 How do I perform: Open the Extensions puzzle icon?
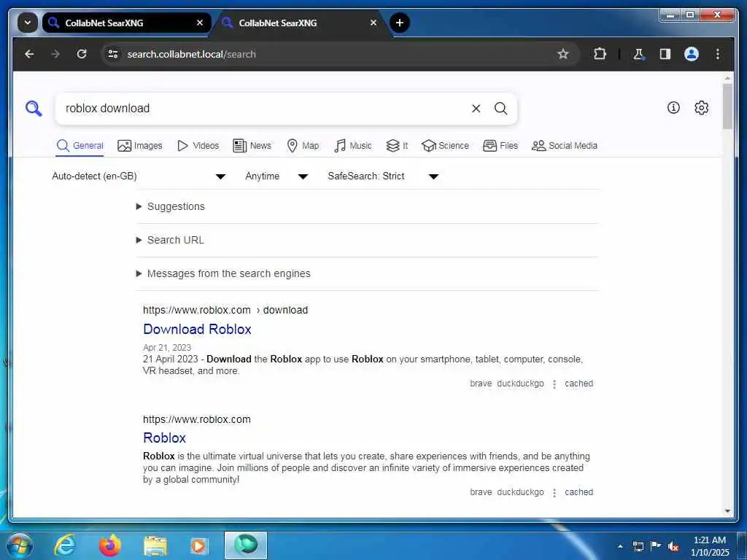pyautogui.click(x=600, y=54)
